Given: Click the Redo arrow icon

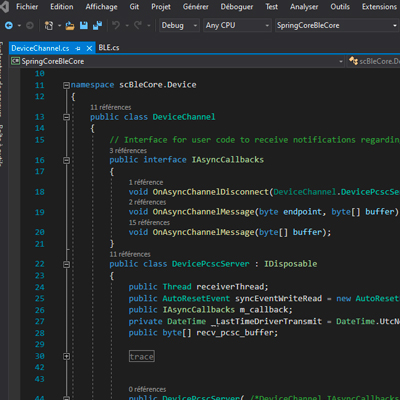Looking at the screenshot, I should 138,25.
